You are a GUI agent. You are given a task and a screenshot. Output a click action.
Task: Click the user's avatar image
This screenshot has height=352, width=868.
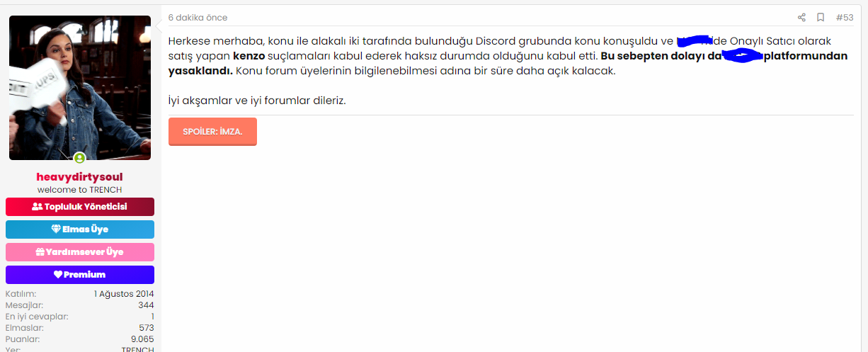pyautogui.click(x=80, y=88)
